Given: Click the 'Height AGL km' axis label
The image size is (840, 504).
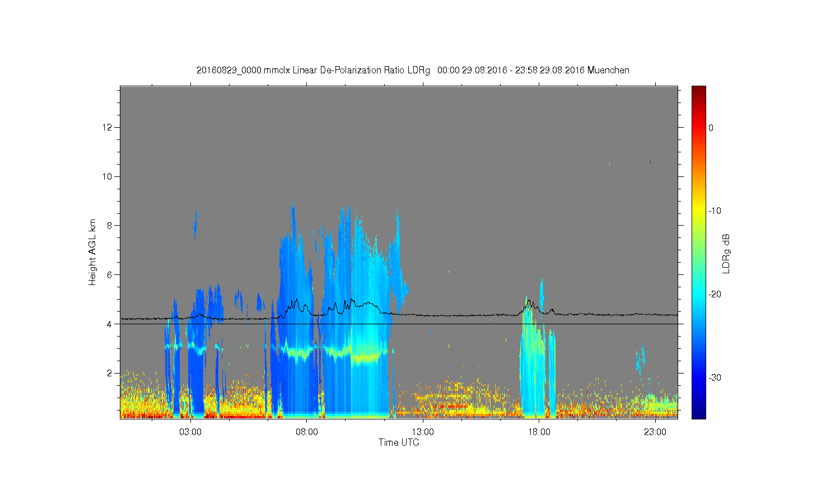Looking at the screenshot, I should point(92,252).
